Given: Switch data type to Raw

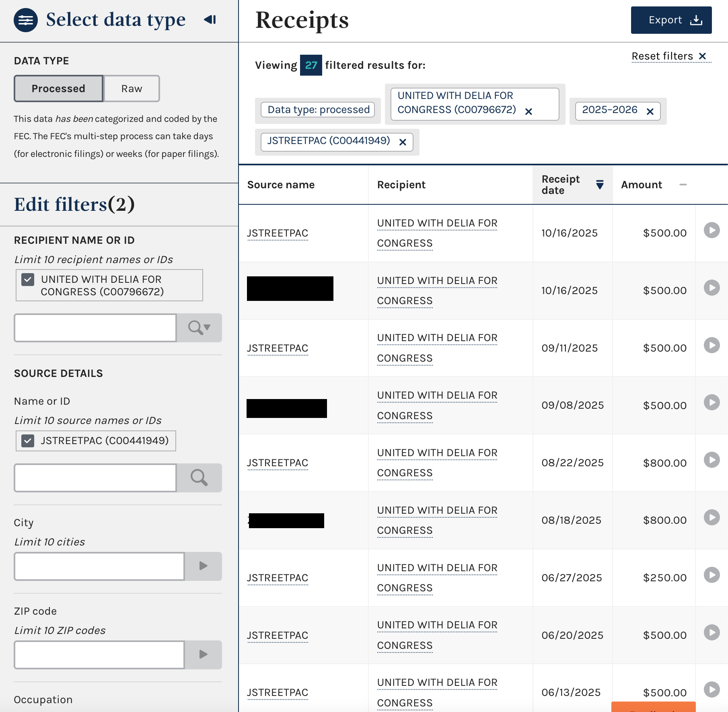Looking at the screenshot, I should coord(132,88).
